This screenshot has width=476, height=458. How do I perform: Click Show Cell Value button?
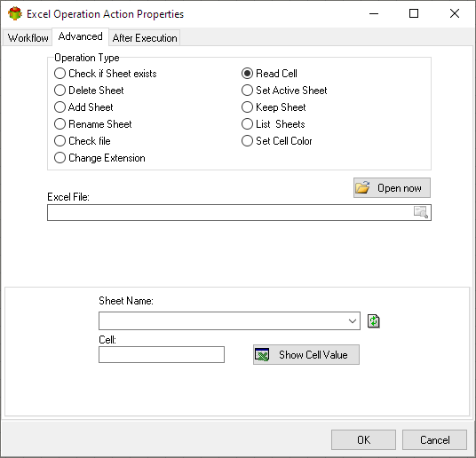(306, 354)
